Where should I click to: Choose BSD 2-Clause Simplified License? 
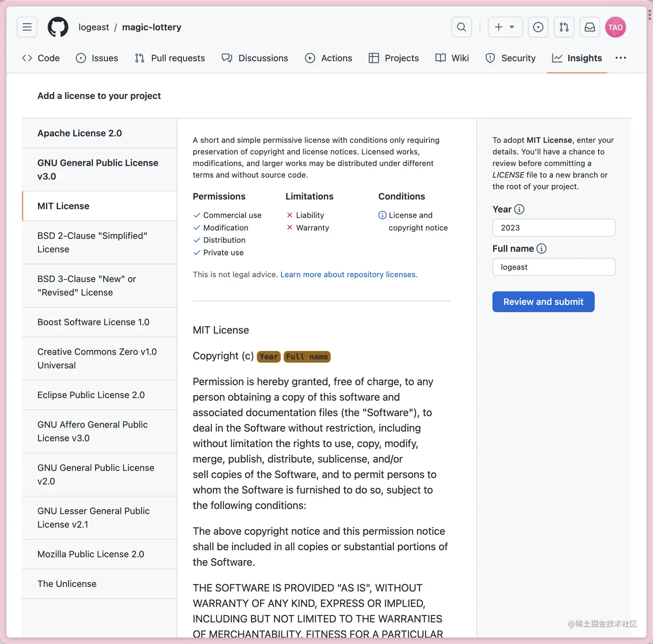(x=99, y=242)
